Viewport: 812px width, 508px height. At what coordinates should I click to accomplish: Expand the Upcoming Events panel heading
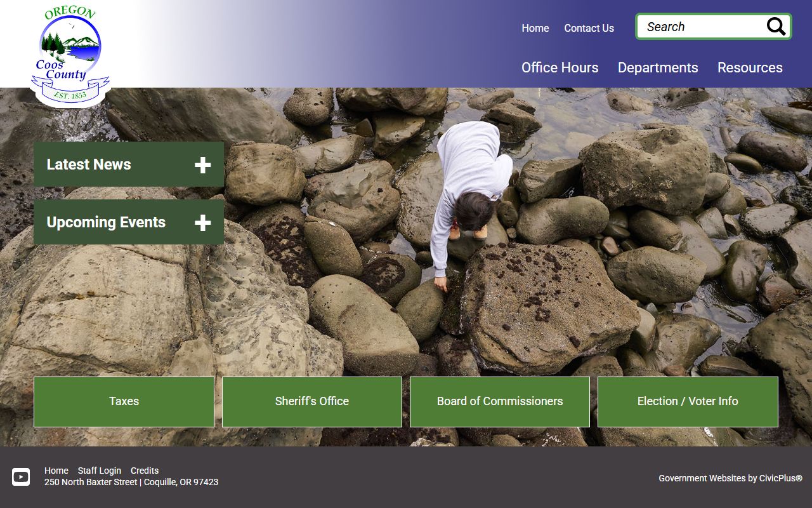pos(106,222)
